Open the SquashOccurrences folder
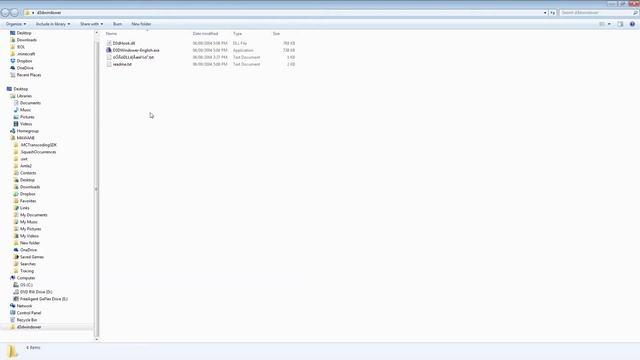Image resolution: width=640 pixels, height=360 pixels. point(38,152)
